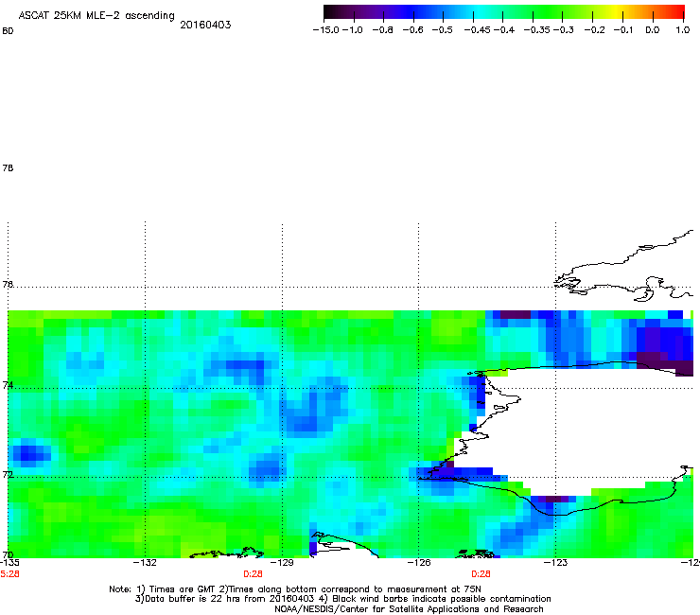Select the -0.8 scale tick label

[382, 30]
